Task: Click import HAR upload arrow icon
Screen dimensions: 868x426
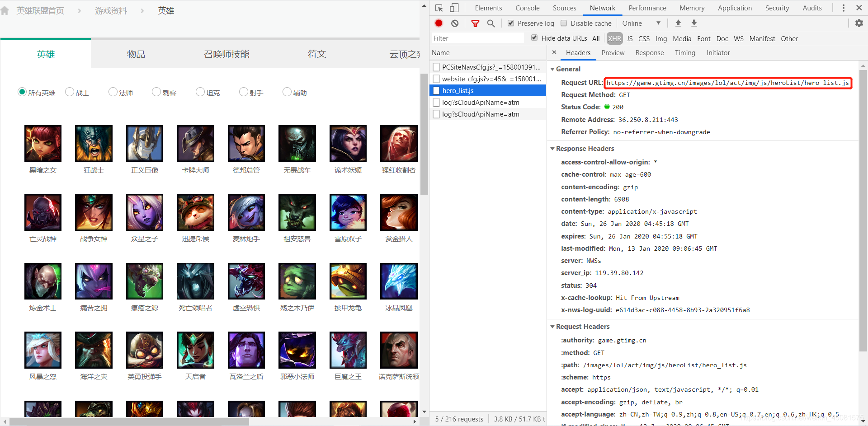Action: click(x=678, y=23)
